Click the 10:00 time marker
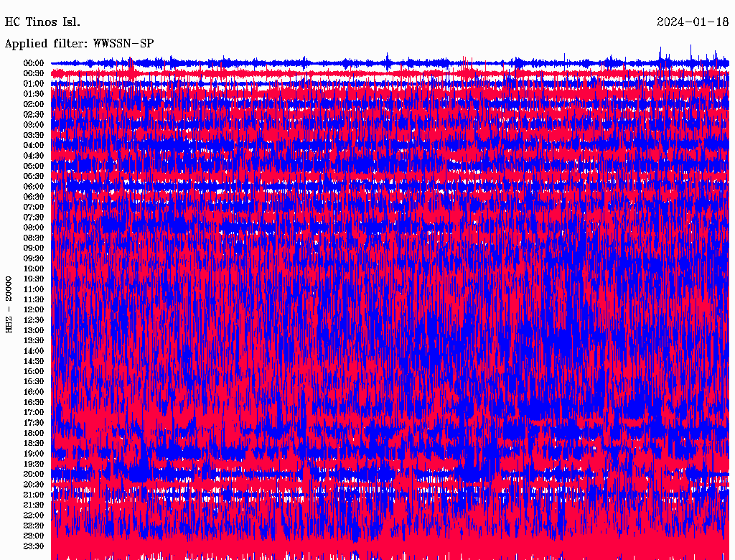The height and width of the screenshot is (560, 735). pyautogui.click(x=34, y=269)
